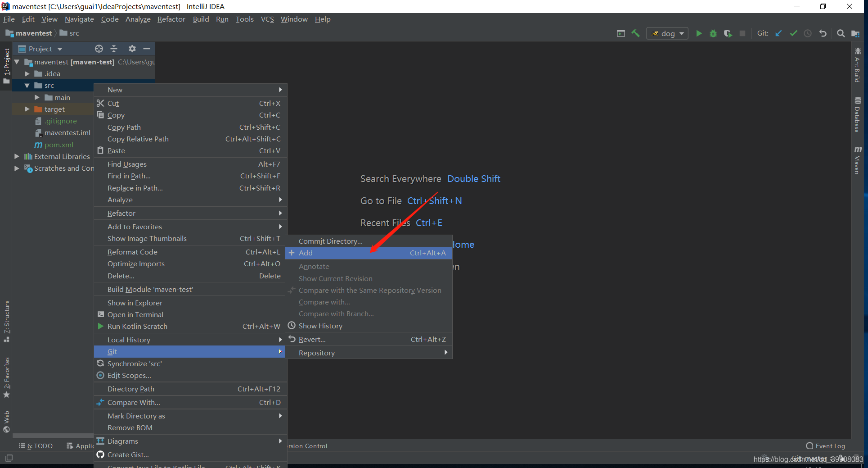Screen dimensions: 868x468
Task: Click the Build project hammer icon
Action: [635, 33]
